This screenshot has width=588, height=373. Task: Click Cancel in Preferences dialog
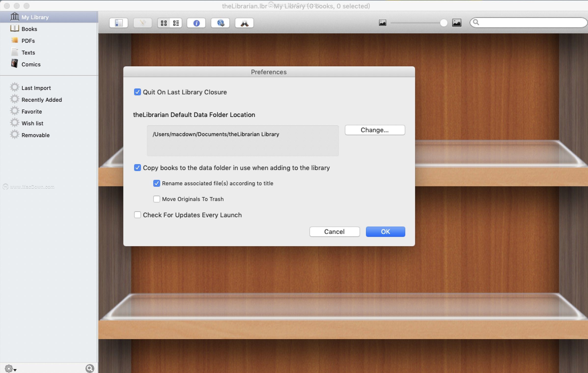tap(335, 232)
